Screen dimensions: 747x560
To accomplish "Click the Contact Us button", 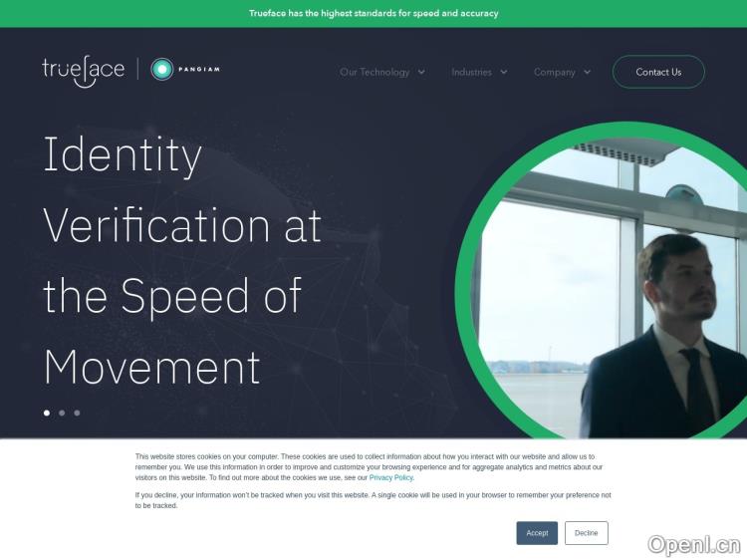I will [658, 72].
